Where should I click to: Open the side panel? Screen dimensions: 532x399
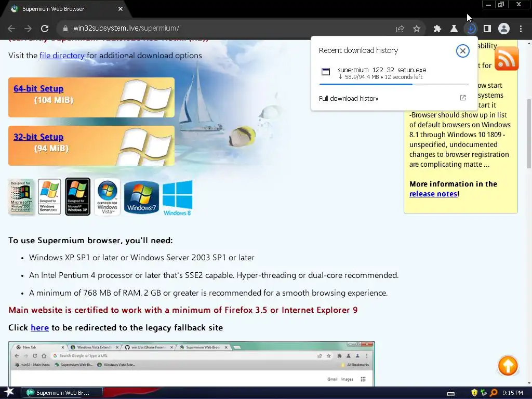(487, 29)
